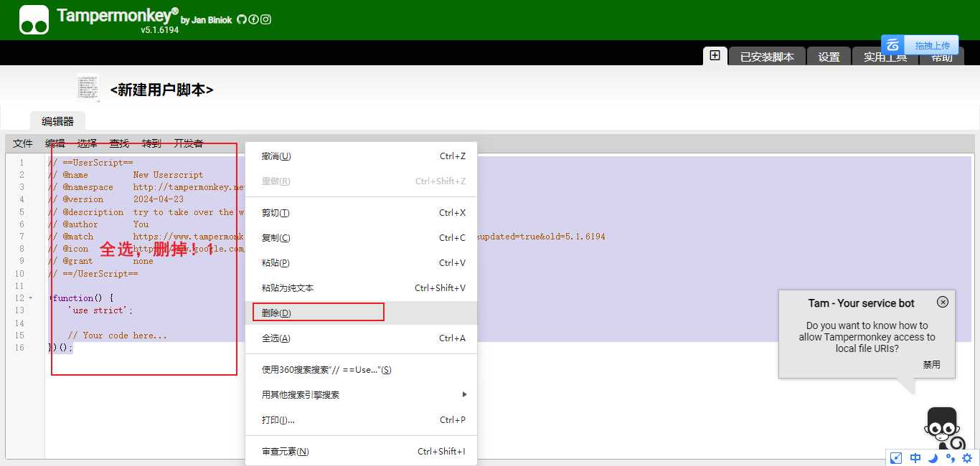Image resolution: width=980 pixels, height=466 pixels.
Task: Click the '// ==/UserScript==' line
Action: click(93, 273)
